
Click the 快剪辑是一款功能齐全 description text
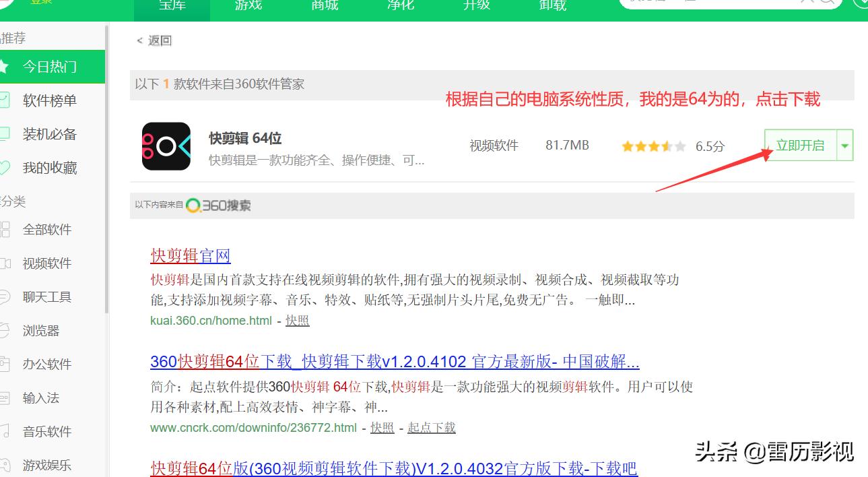click(316, 160)
